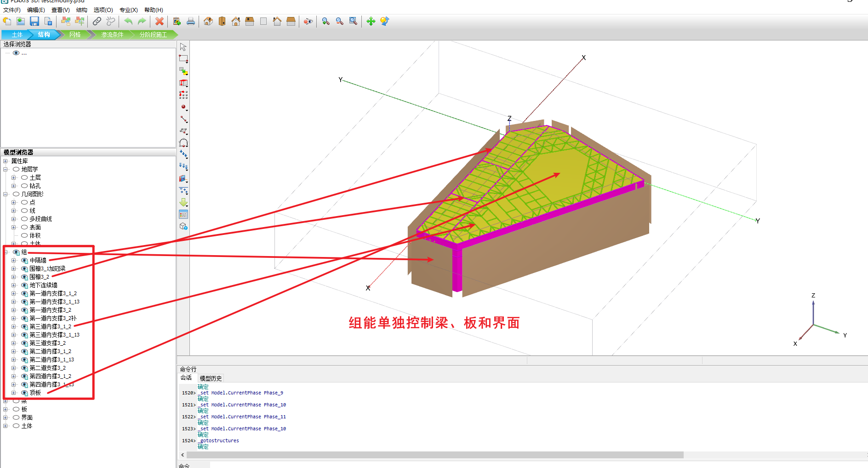Select the blue distributed load arrows tool
Image resolution: width=868 pixels, height=468 pixels.
pyautogui.click(x=183, y=166)
